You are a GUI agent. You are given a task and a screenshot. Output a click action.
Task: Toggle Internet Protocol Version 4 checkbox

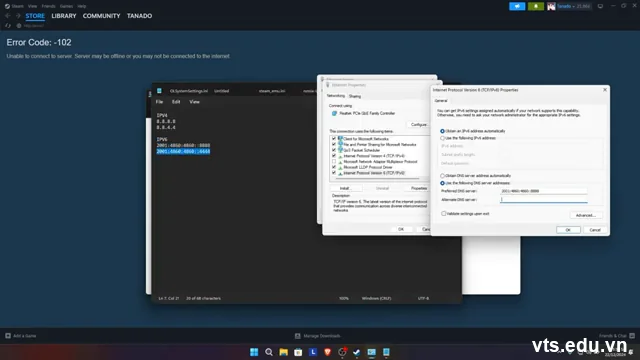[334, 156]
